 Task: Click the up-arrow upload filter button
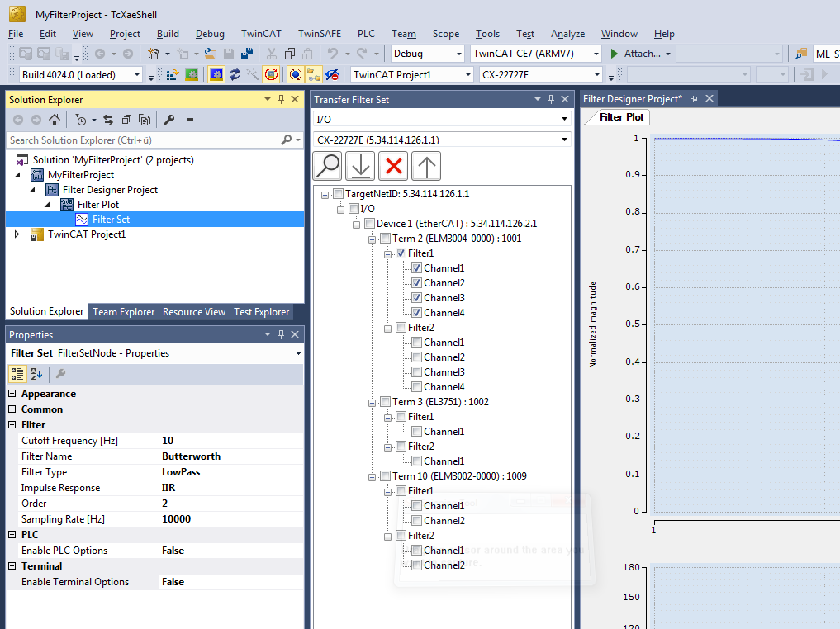pyautogui.click(x=426, y=166)
